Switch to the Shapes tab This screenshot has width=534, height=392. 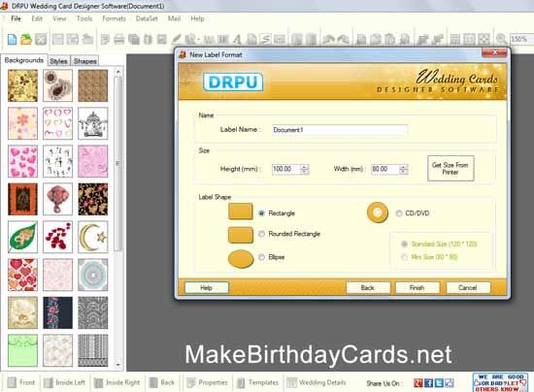pos(85,61)
